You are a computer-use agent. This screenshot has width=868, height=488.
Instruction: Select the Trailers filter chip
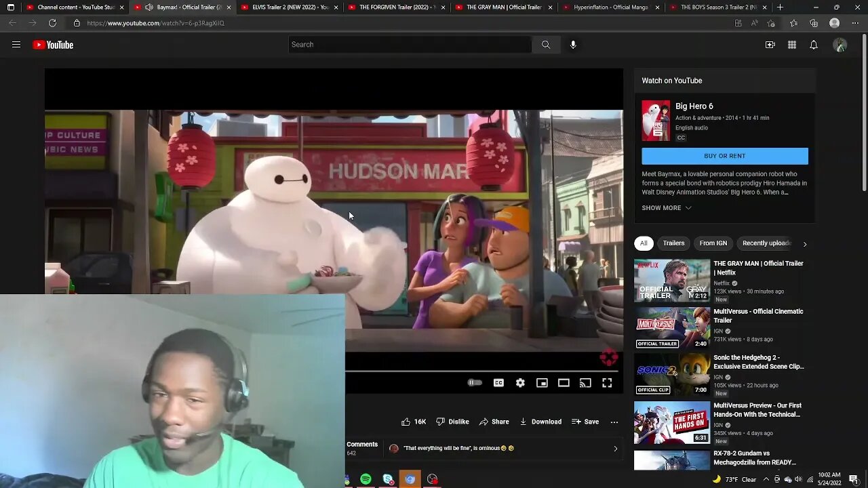[x=673, y=243]
